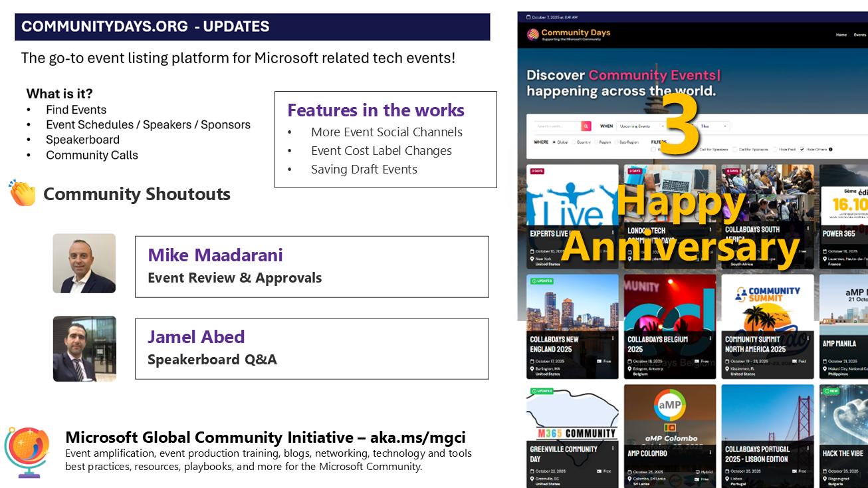Click the location pin on Greenville Community Day card
868x488 pixels.
point(532,479)
